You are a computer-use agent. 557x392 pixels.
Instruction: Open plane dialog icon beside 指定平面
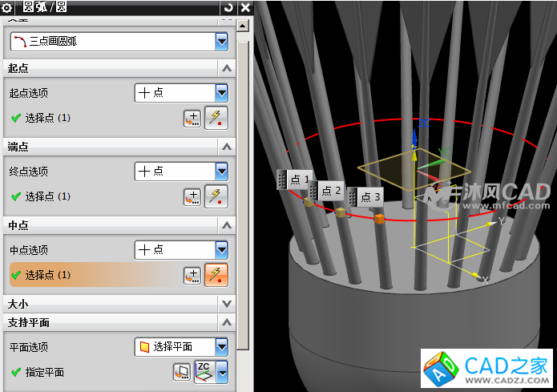182,372
